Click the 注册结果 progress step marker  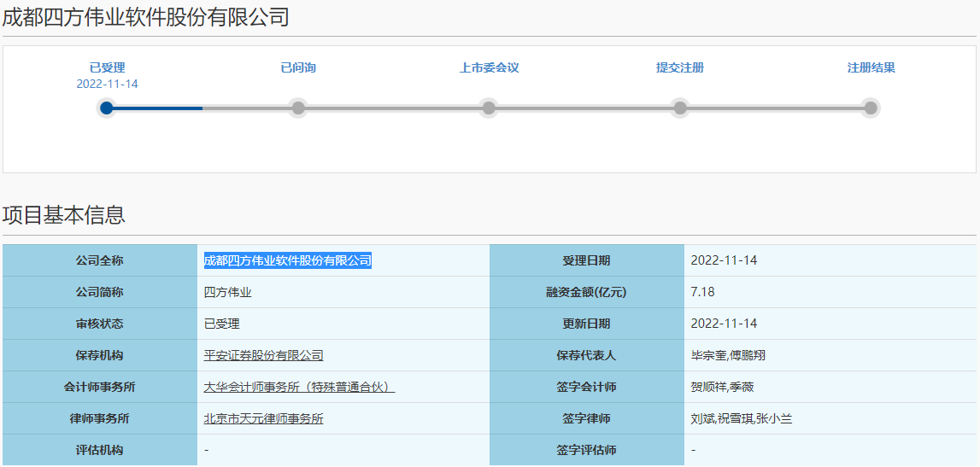(871, 108)
